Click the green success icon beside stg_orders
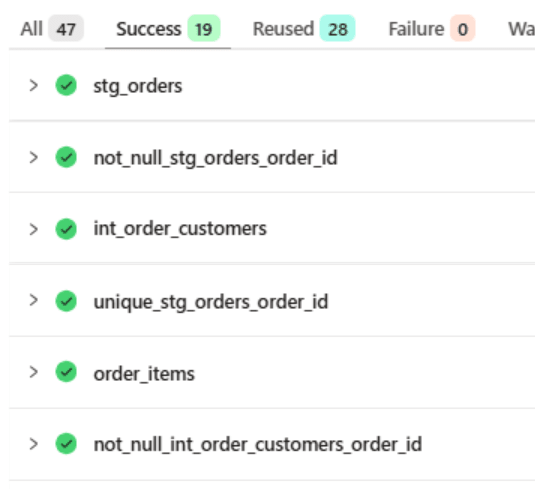535x489 pixels. tap(66, 85)
